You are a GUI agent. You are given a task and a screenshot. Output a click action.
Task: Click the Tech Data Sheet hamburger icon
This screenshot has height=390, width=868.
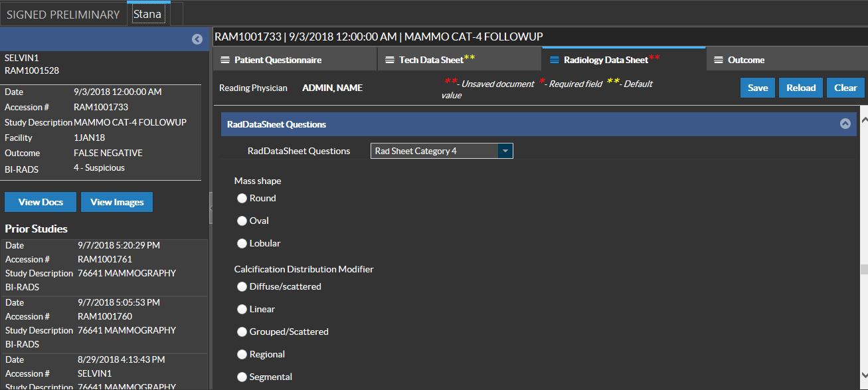click(x=390, y=60)
